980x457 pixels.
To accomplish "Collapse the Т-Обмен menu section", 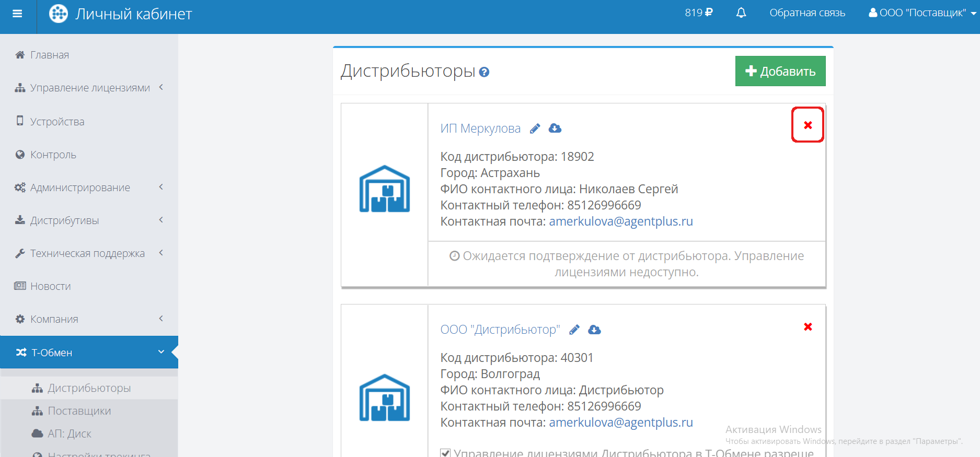I will click(x=89, y=353).
